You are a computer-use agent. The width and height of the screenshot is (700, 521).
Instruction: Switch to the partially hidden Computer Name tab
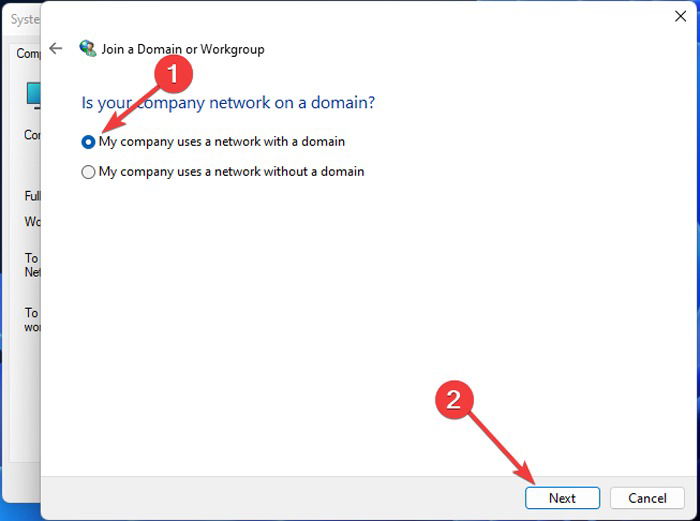pos(28,53)
